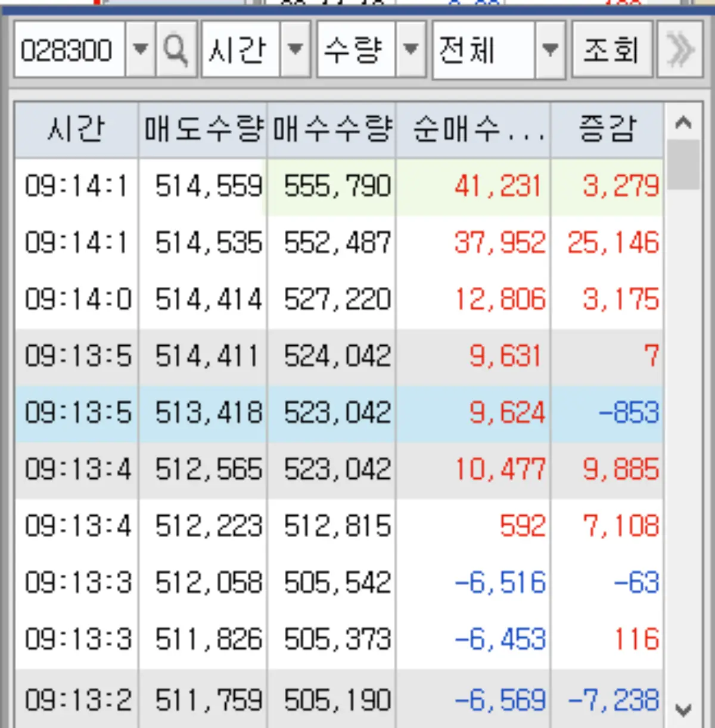Viewport: 715px width, 728px height.
Task: Open the 시간 filter dropdown
Action: pos(296,50)
